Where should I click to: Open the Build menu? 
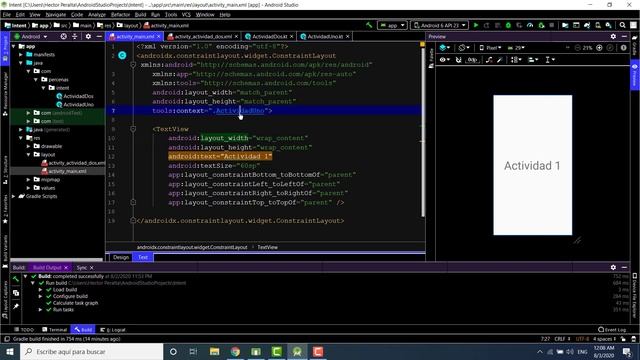coord(140,15)
